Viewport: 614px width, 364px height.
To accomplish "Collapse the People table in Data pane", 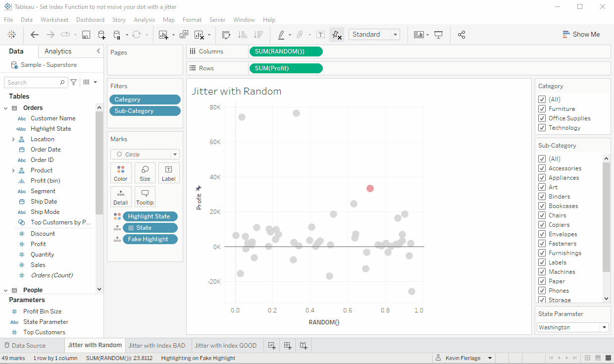I will pos(6,290).
